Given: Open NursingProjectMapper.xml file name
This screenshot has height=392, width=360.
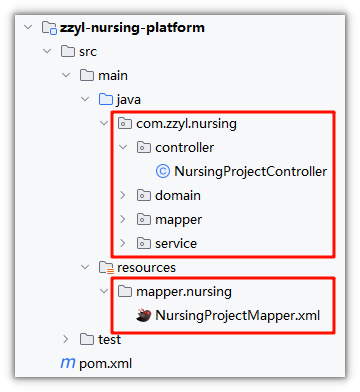Looking at the screenshot, I should 238,316.
